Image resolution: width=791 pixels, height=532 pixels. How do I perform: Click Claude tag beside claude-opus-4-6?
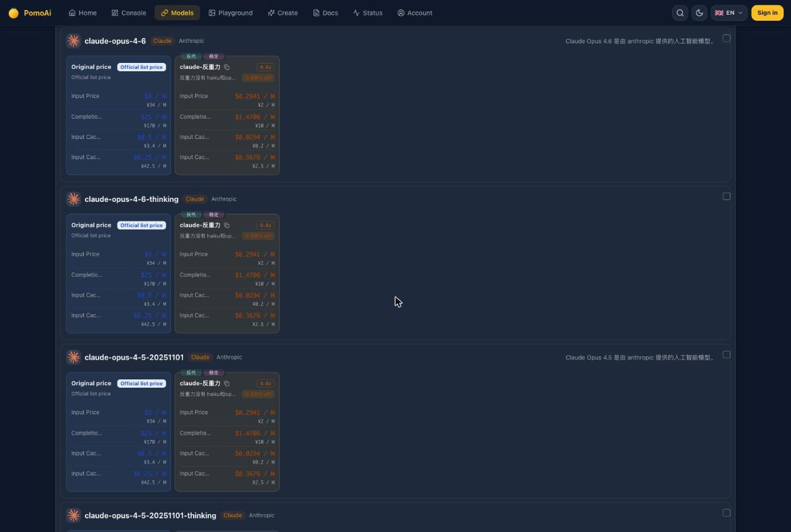(x=162, y=41)
